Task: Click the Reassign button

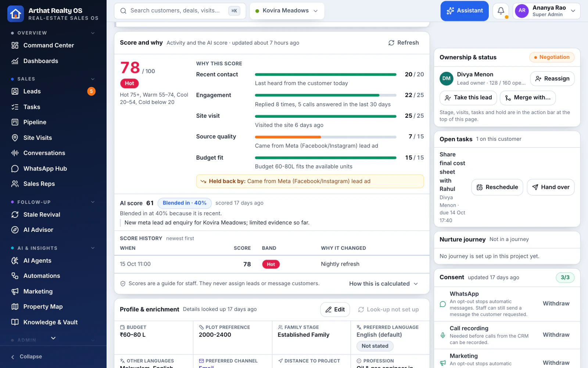Action: (x=552, y=79)
